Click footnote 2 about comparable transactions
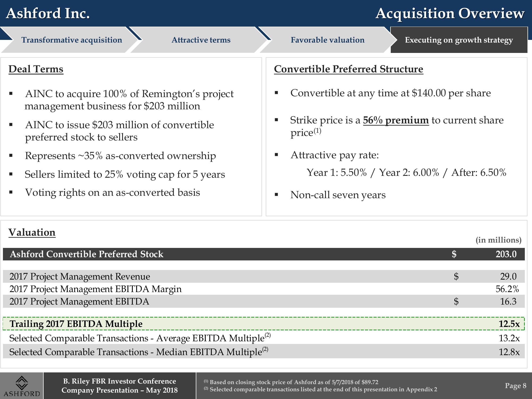532x399 pixels. tap(321, 389)
